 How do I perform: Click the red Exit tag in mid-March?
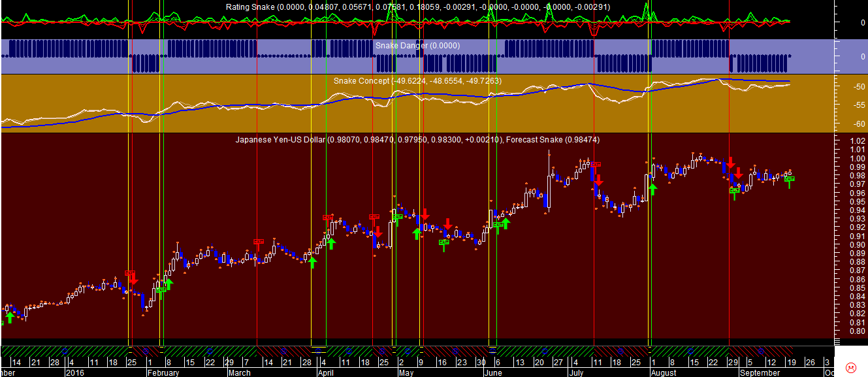coord(258,242)
